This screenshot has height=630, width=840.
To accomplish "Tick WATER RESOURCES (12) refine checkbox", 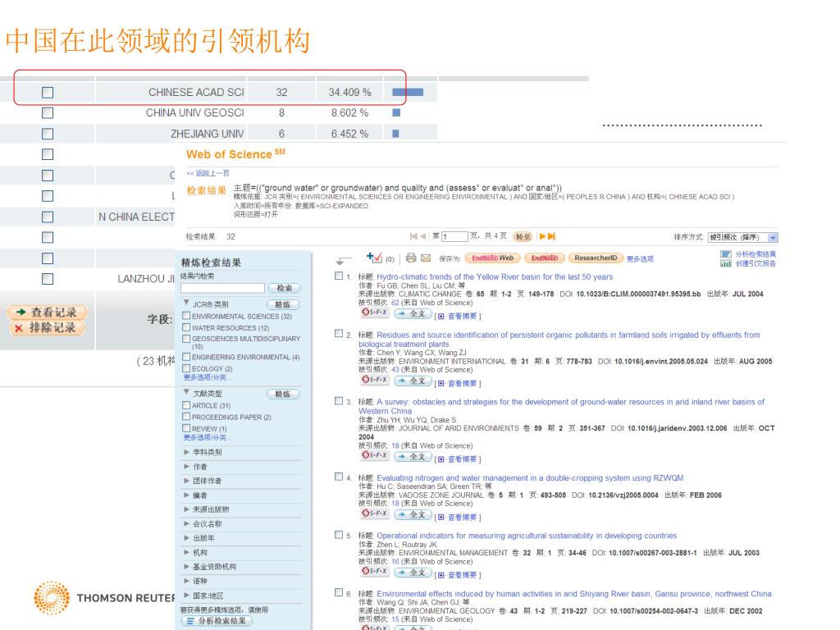I will click(x=186, y=326).
